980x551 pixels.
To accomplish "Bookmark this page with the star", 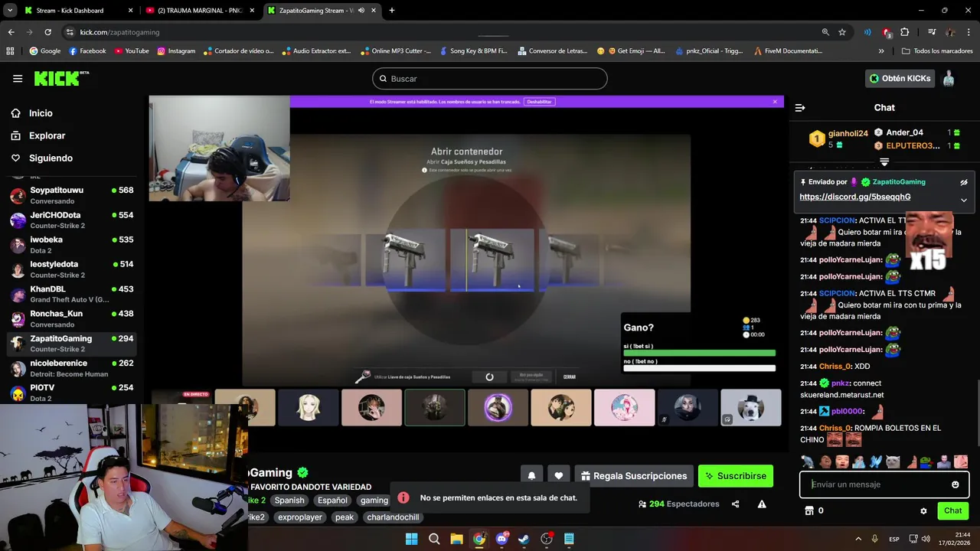I will click(842, 32).
